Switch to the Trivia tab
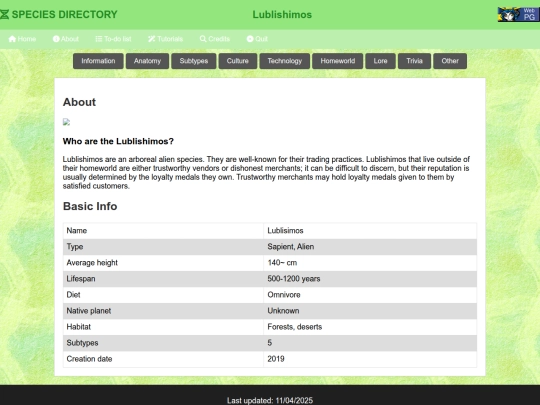Viewport: 540px width, 405px height. pyautogui.click(x=415, y=61)
